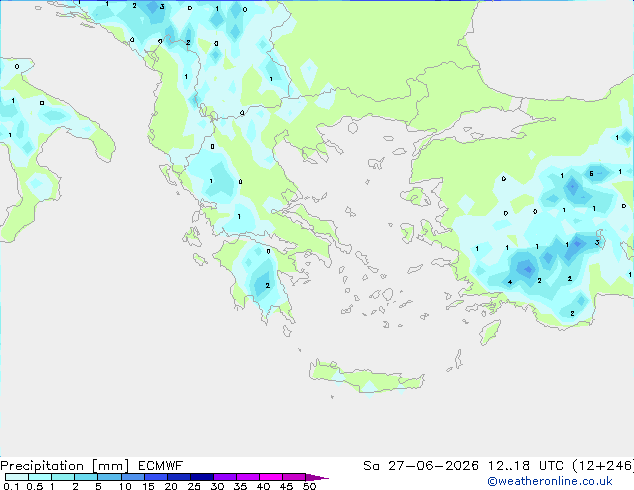
Task: Click the "0.1" legend scale label
Action: 11,486
